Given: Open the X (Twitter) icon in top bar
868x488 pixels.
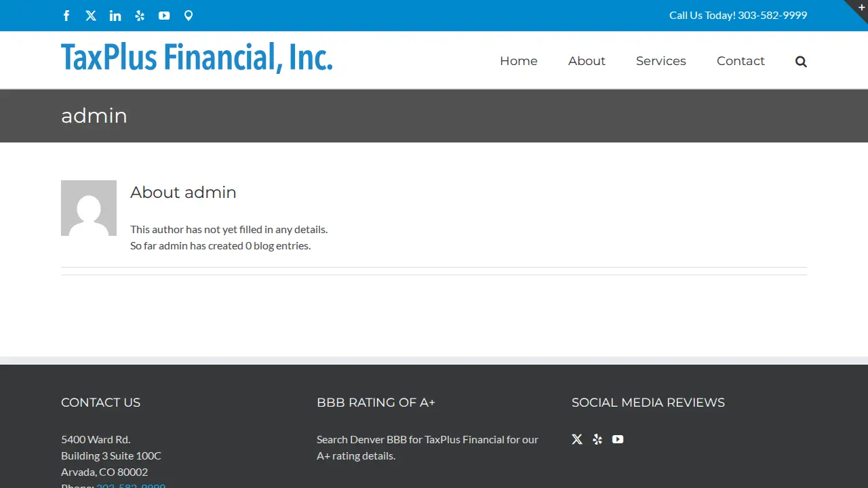Looking at the screenshot, I should tap(91, 16).
